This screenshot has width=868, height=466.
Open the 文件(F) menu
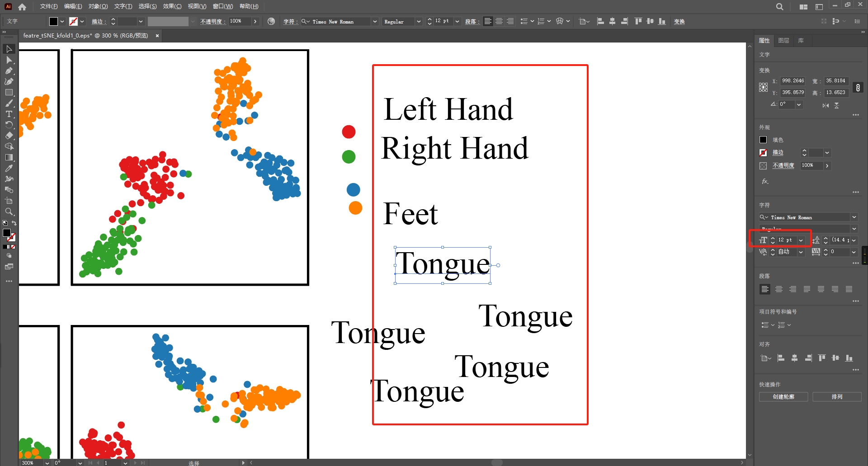[x=49, y=6]
